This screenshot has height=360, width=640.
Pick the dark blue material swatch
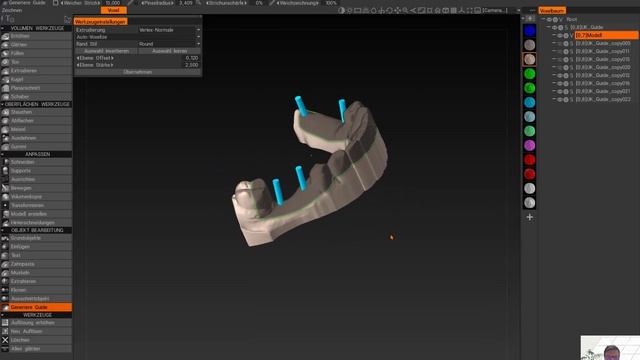[x=529, y=31]
